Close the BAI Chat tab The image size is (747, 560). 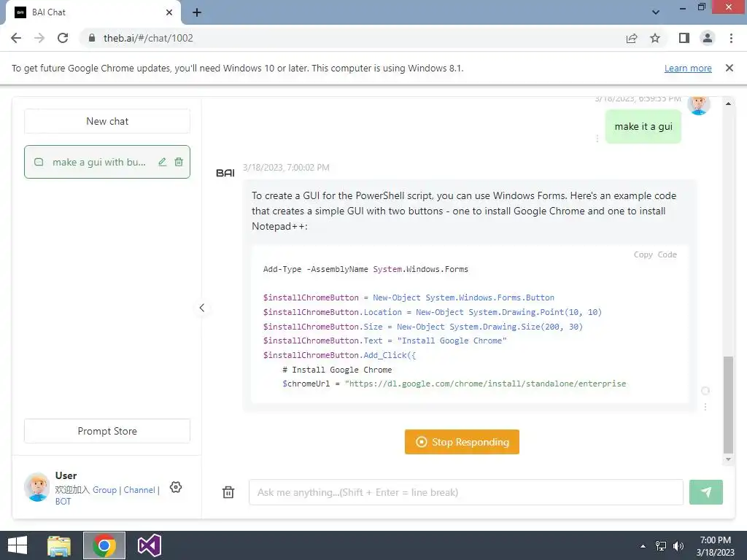pyautogui.click(x=169, y=12)
